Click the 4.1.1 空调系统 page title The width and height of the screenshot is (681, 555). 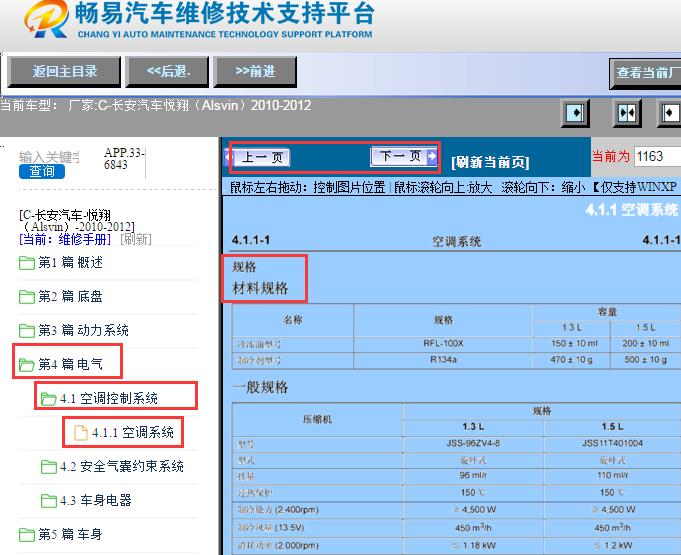632,210
